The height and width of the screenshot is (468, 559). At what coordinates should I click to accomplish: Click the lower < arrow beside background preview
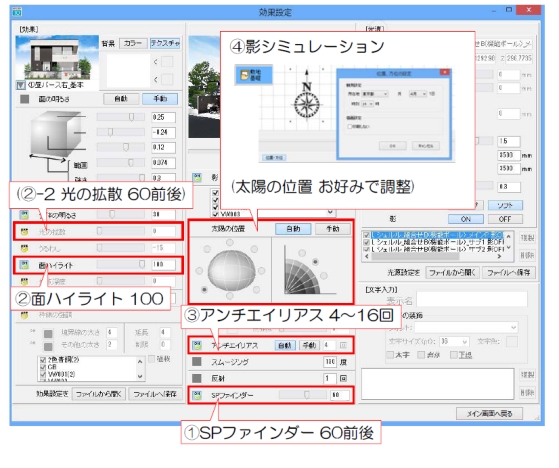click(x=156, y=79)
